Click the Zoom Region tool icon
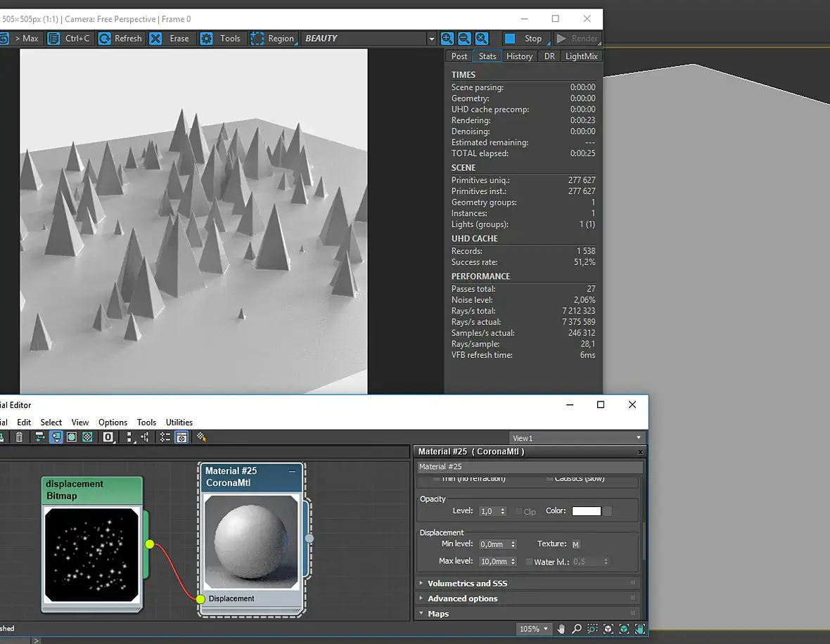Viewport: 830px width, 644px height. tap(592, 629)
